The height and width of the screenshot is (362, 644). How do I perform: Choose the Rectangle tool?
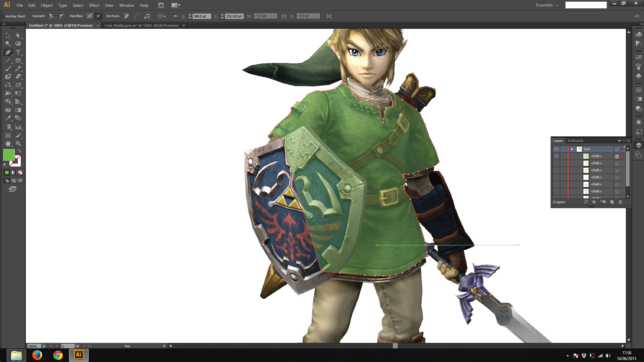18,61
